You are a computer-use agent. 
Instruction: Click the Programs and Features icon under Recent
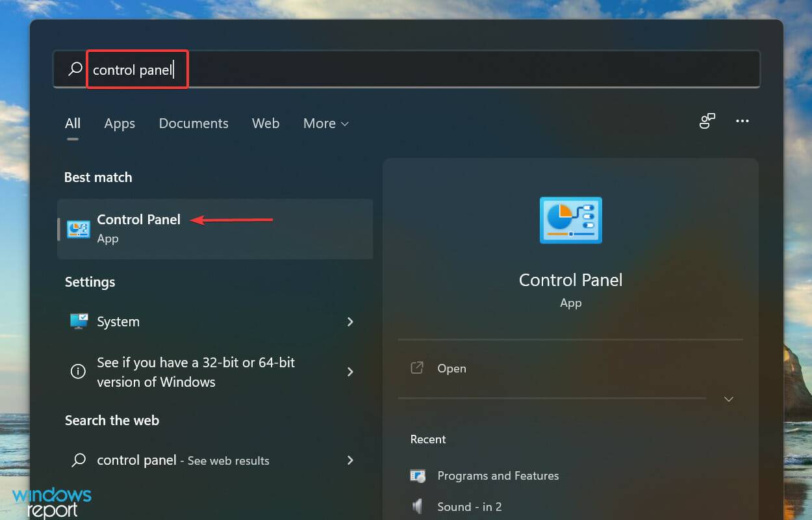[416, 476]
